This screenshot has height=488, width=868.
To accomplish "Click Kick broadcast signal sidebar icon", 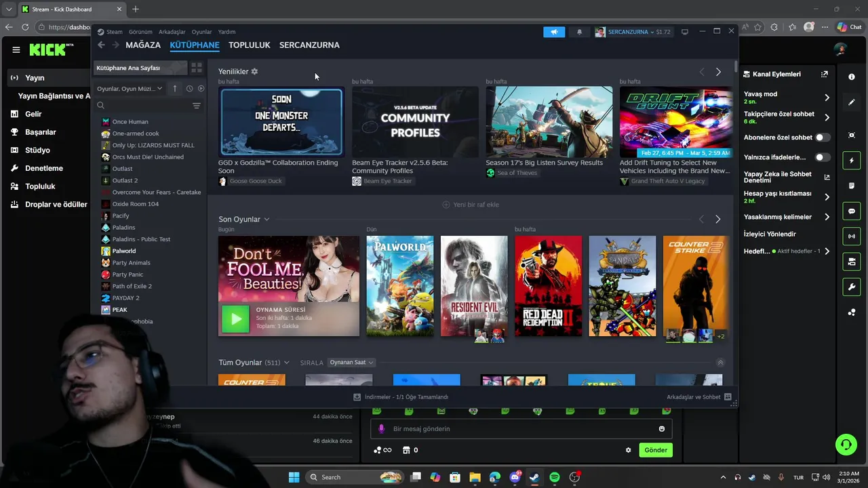I will 852,236.
